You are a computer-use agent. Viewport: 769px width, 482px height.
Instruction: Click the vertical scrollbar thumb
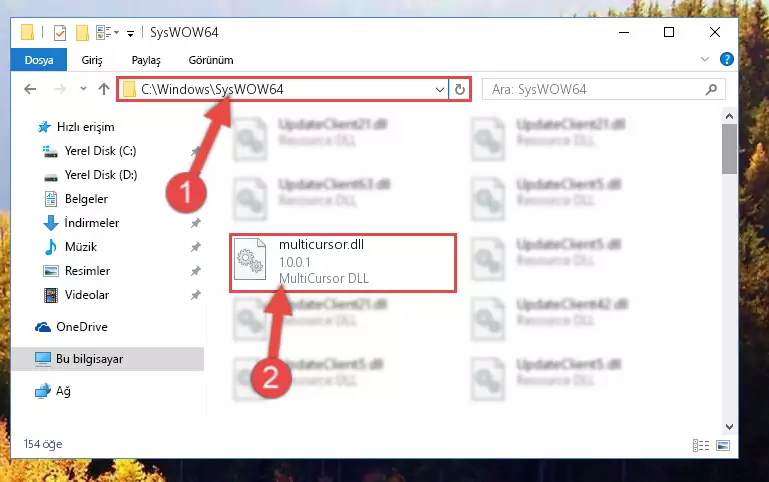[729, 149]
